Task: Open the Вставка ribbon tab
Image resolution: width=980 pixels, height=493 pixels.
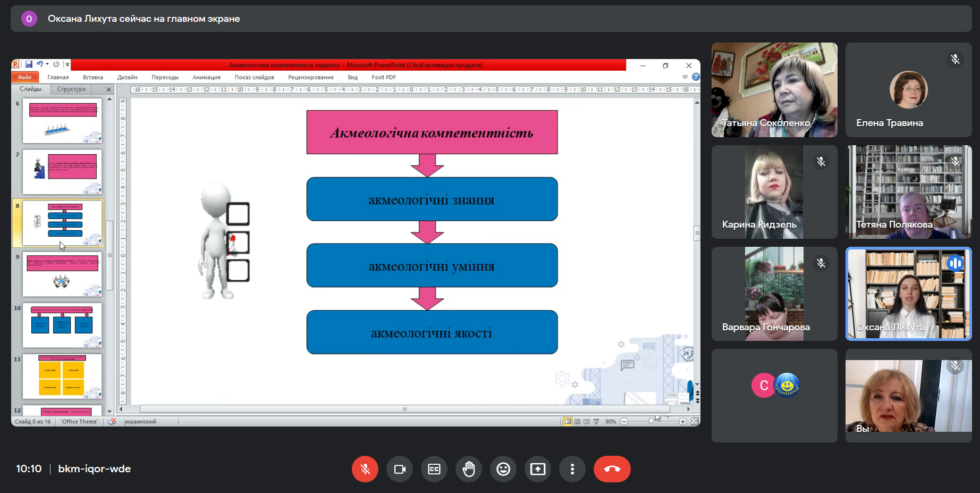Action: click(93, 77)
